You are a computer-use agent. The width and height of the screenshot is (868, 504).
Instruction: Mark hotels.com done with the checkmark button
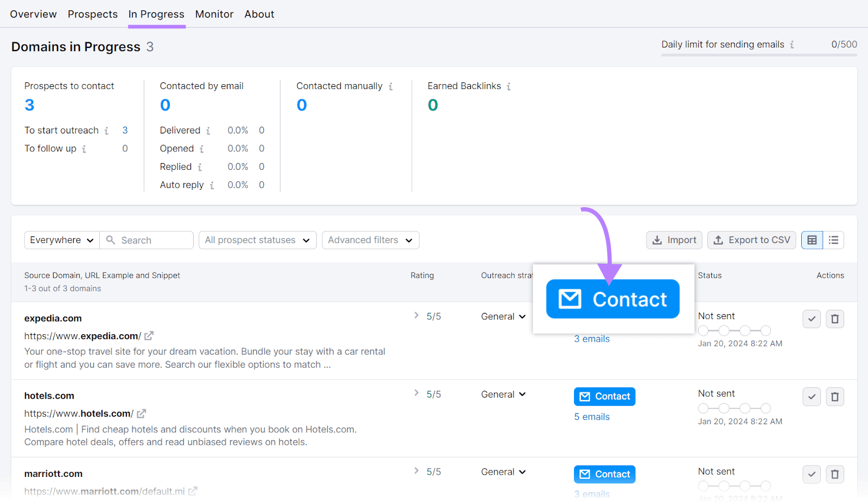click(812, 396)
